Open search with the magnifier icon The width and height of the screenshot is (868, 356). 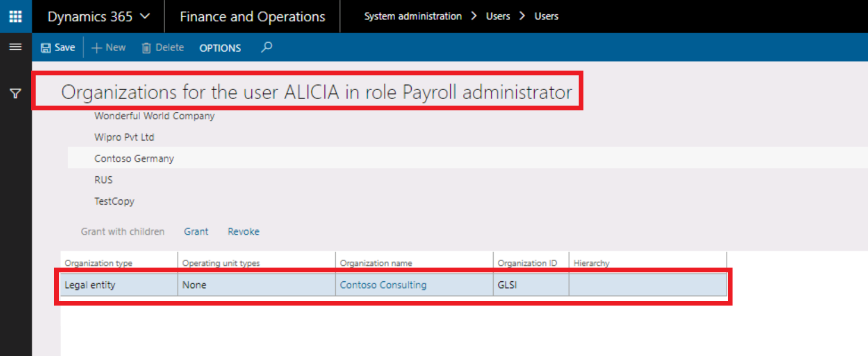point(266,47)
